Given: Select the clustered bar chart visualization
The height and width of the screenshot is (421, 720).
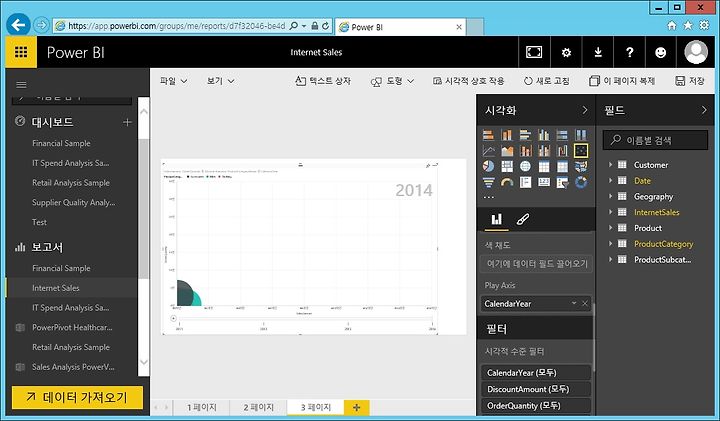Looking at the screenshot, I should click(525, 135).
